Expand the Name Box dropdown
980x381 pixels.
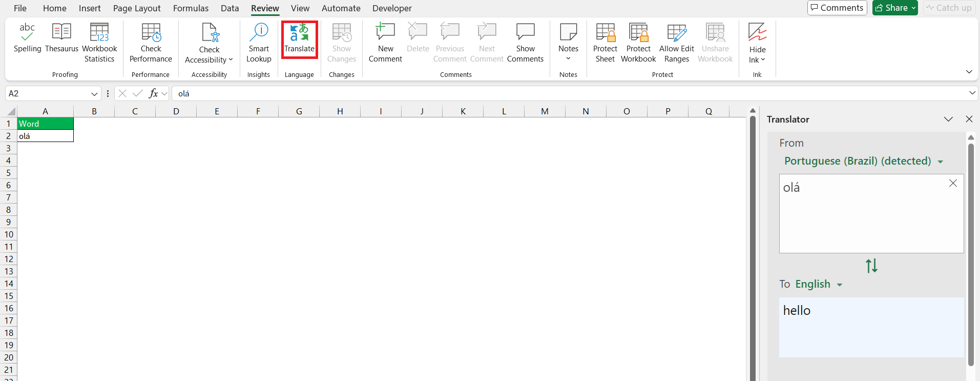pyautogui.click(x=94, y=94)
